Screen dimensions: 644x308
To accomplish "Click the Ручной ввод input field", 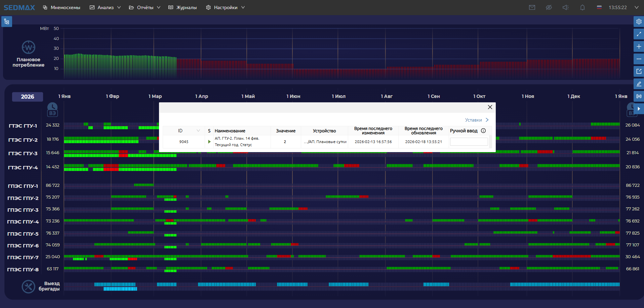I will point(469,142).
